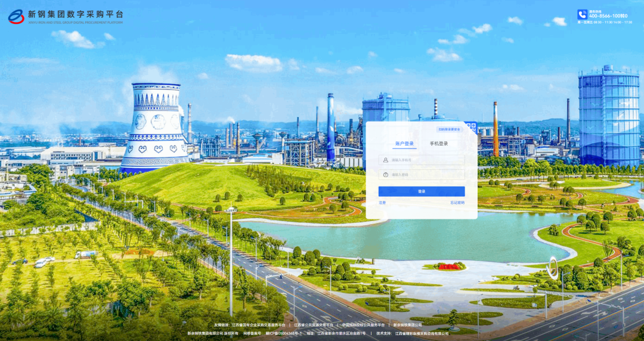Select the 账户登录 tab
The height and width of the screenshot is (341, 644).
[x=404, y=144]
